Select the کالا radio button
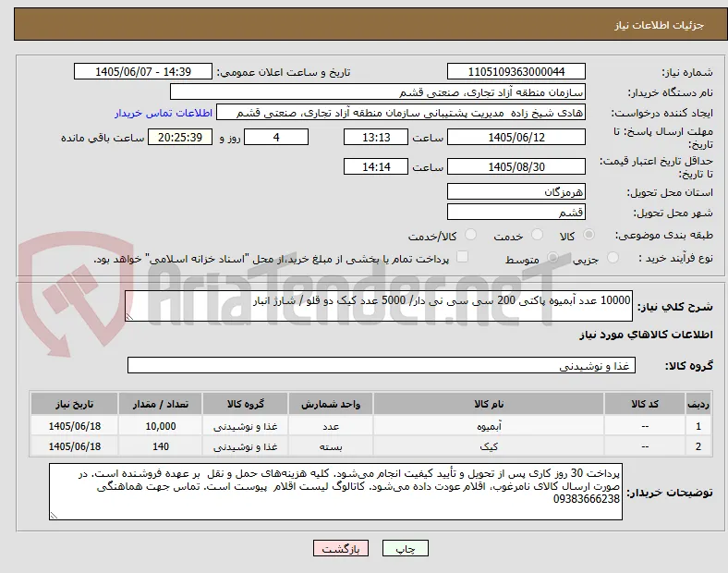 coord(588,235)
